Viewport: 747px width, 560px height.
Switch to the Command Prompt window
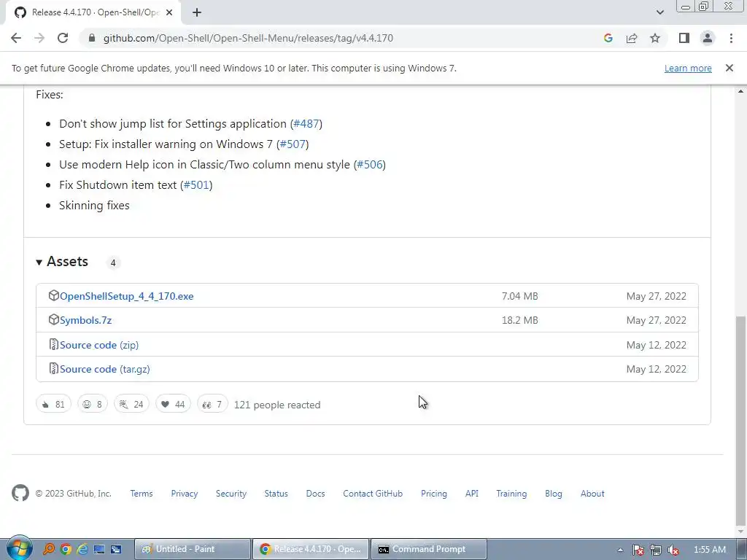coord(429,549)
